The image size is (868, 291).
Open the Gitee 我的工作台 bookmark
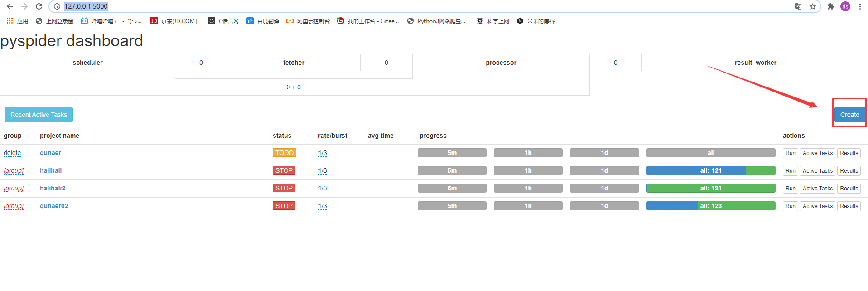click(x=368, y=21)
